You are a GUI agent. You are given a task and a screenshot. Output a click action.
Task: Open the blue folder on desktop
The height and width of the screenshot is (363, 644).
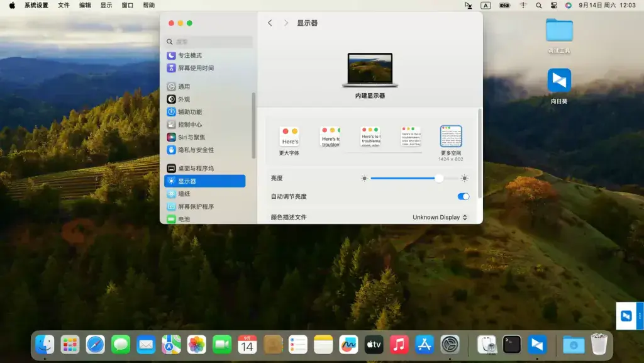(559, 30)
